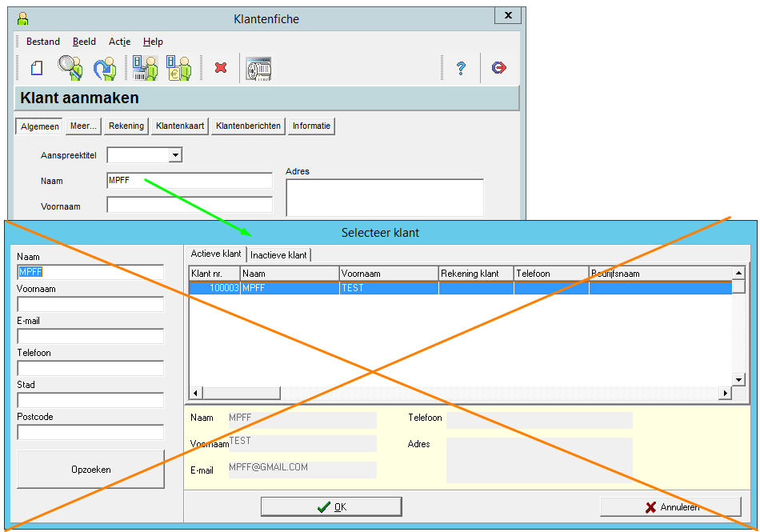The height and width of the screenshot is (532, 760).
Task: Click the red exit arrow icon
Action: tap(498, 67)
